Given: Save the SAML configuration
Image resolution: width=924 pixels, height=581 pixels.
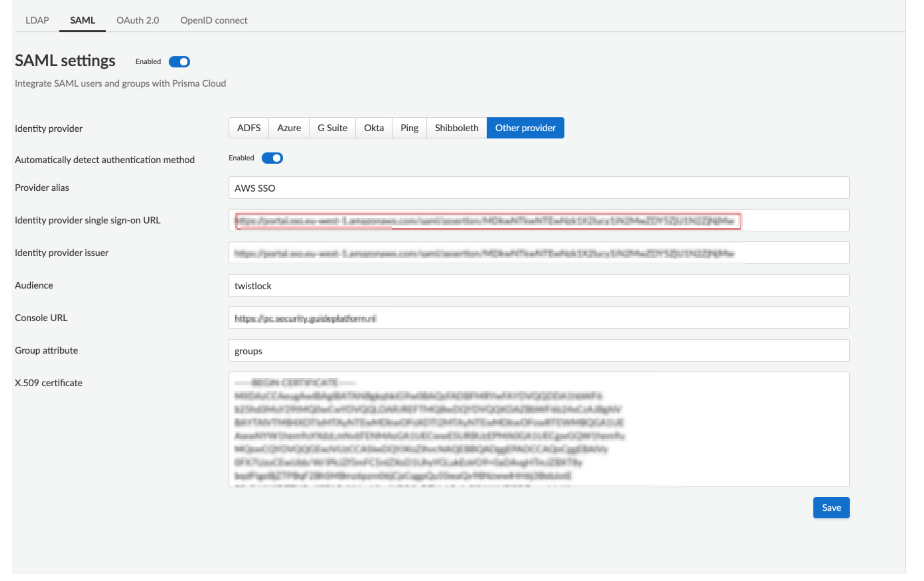Looking at the screenshot, I should pos(831,507).
